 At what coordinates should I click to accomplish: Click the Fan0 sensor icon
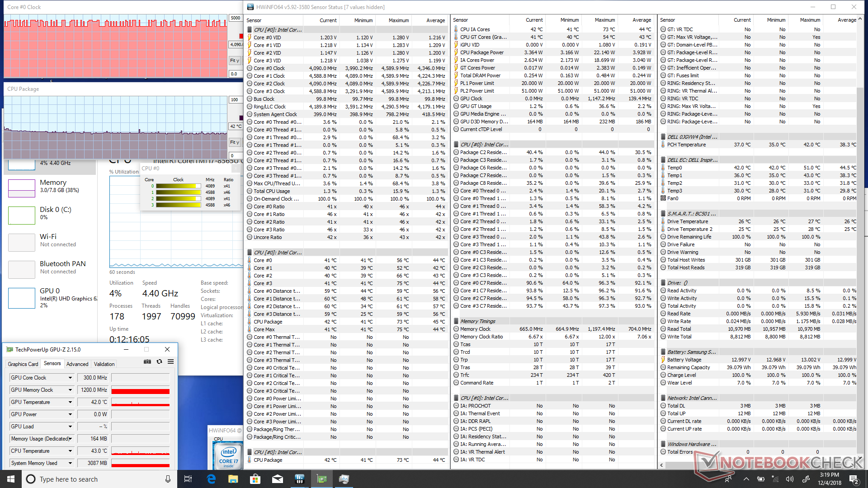pos(663,198)
